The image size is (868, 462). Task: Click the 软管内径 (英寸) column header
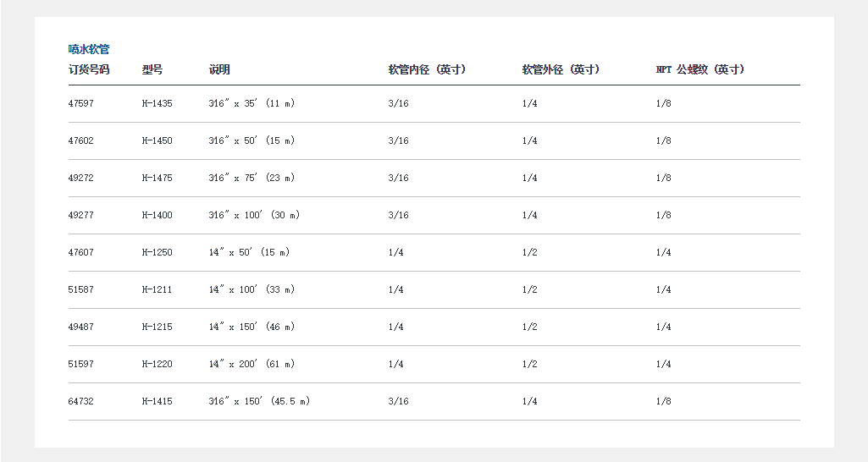[x=428, y=69]
